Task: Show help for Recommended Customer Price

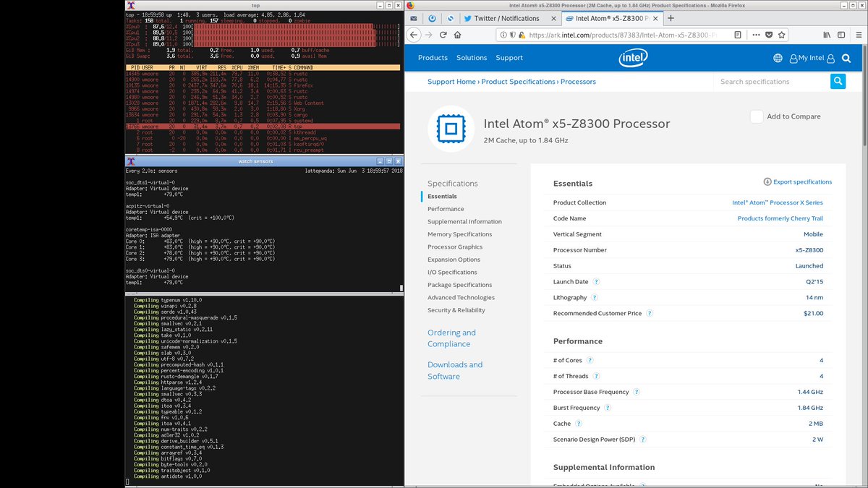Action: coord(650,313)
